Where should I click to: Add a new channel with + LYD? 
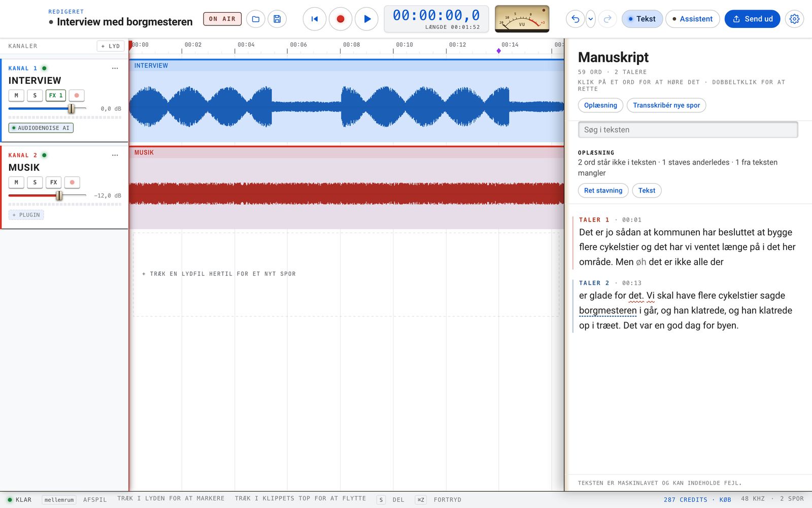(x=111, y=46)
